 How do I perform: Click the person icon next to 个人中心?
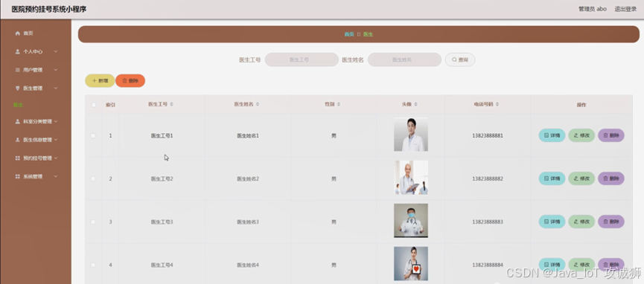click(17, 52)
